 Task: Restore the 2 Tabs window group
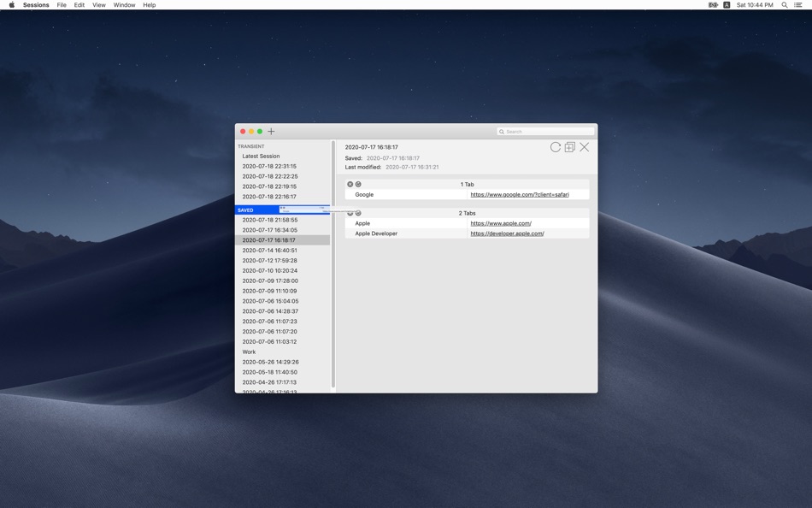[358, 213]
